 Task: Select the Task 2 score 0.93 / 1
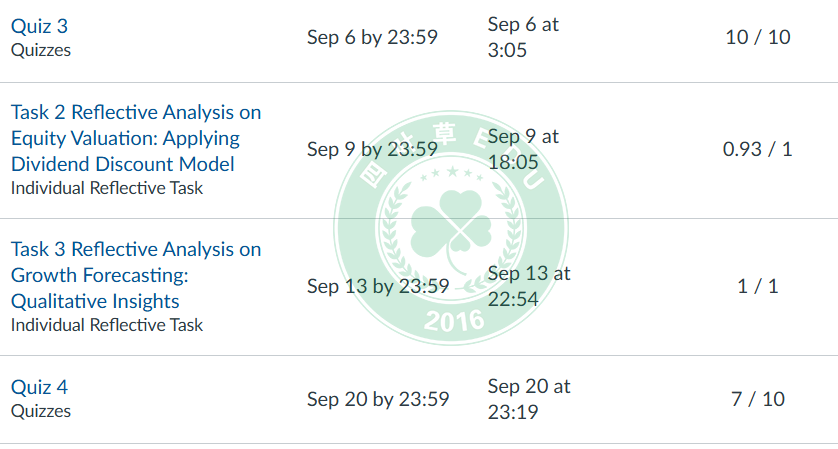[758, 149]
